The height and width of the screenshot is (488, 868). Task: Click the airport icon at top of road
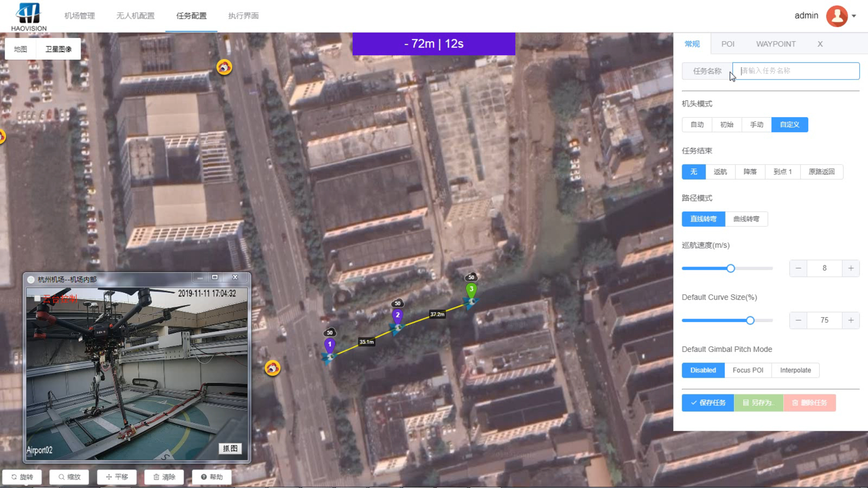224,67
